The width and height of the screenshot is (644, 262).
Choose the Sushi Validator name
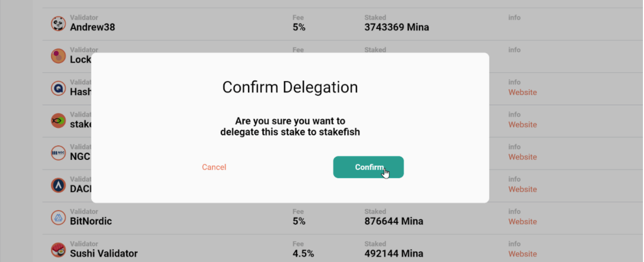104,253
